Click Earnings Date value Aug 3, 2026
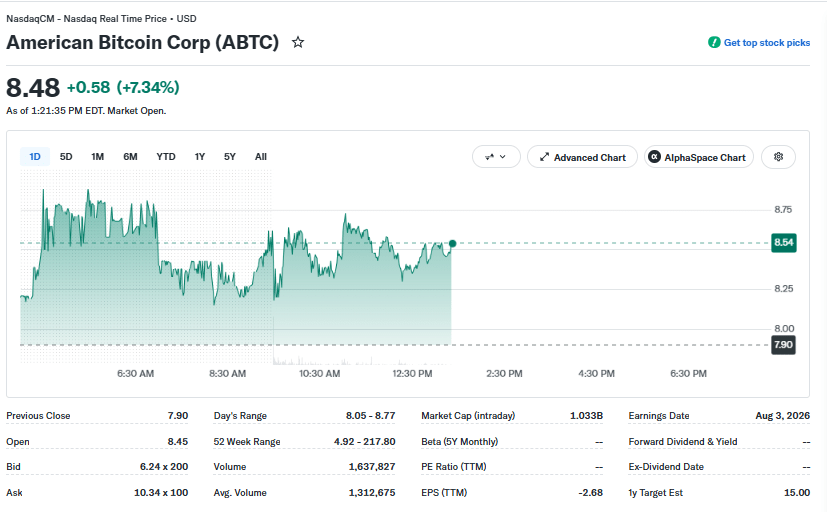The image size is (827, 512). pyautogui.click(x=783, y=416)
